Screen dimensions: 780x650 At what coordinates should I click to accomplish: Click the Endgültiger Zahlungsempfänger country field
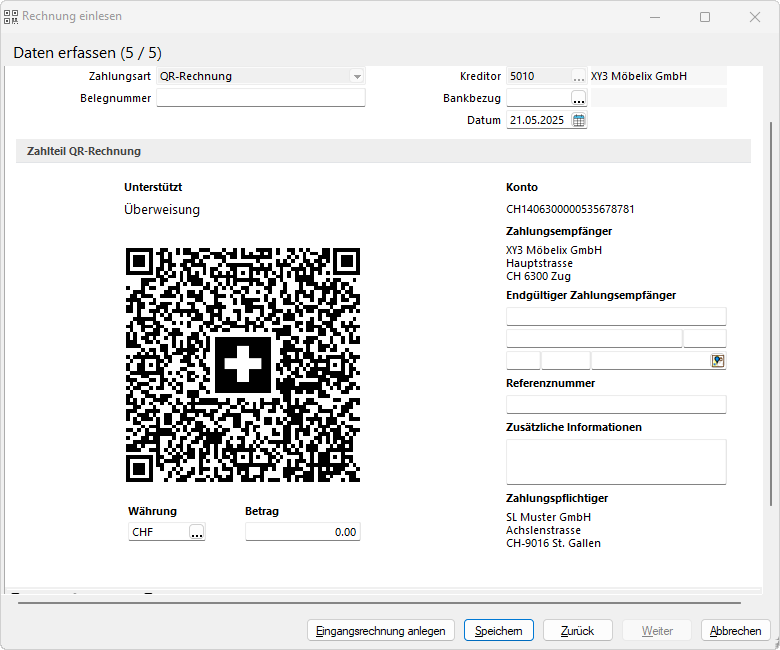point(523,361)
